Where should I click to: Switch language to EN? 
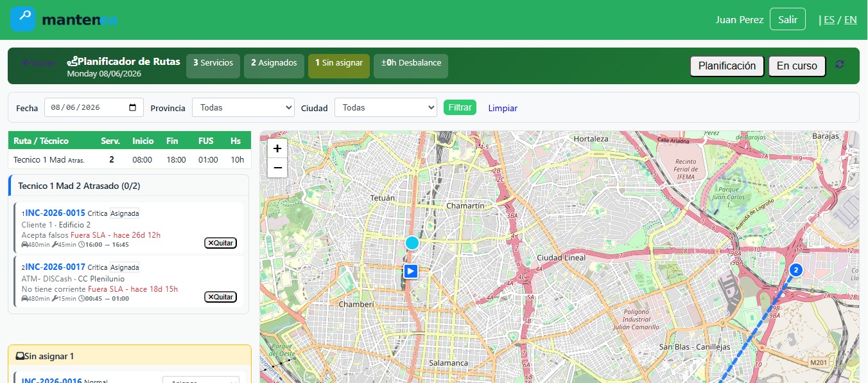(x=850, y=19)
